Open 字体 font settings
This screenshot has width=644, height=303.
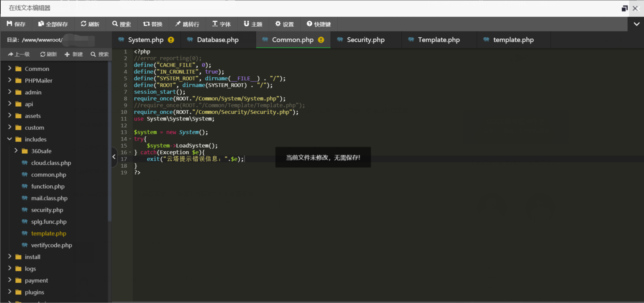click(x=221, y=24)
